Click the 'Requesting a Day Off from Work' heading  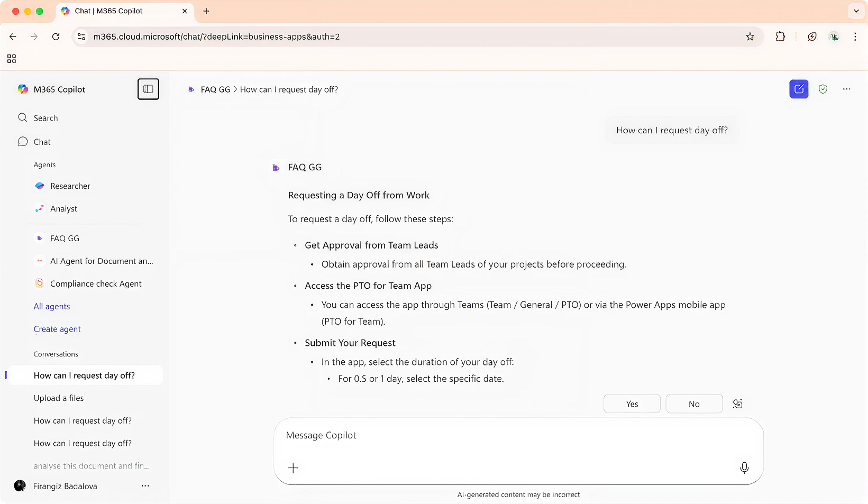(359, 196)
